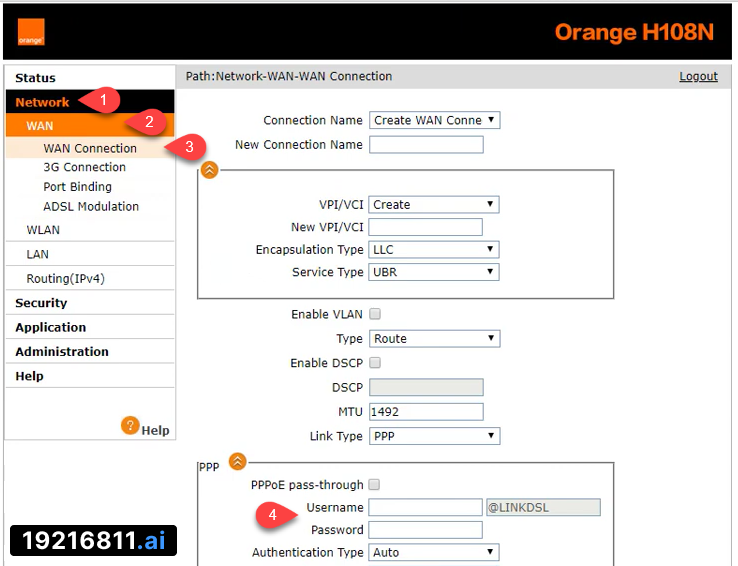Open ADSL Modulation settings
The height and width of the screenshot is (566, 738).
(x=91, y=206)
